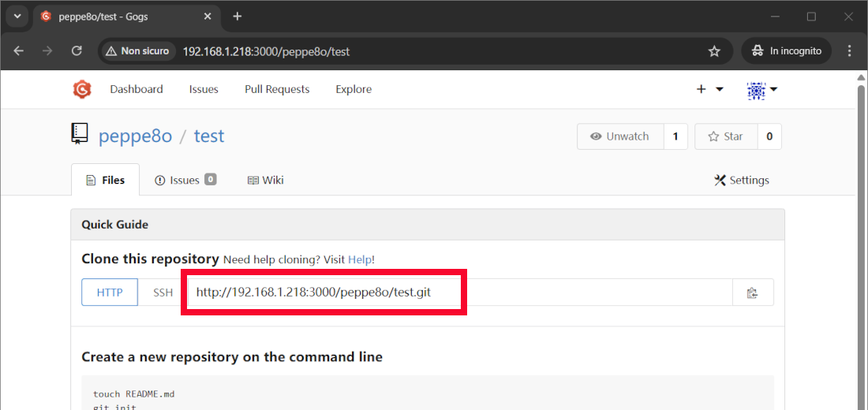868x410 pixels.
Task: Open the Explore page
Action: tap(354, 89)
